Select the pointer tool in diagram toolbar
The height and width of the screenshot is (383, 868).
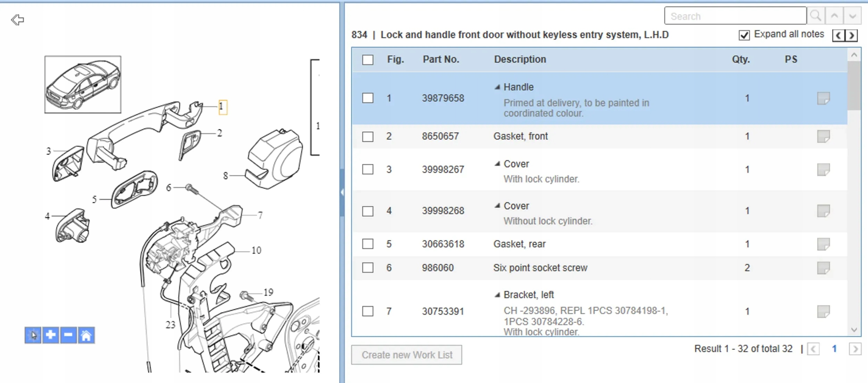coord(33,335)
